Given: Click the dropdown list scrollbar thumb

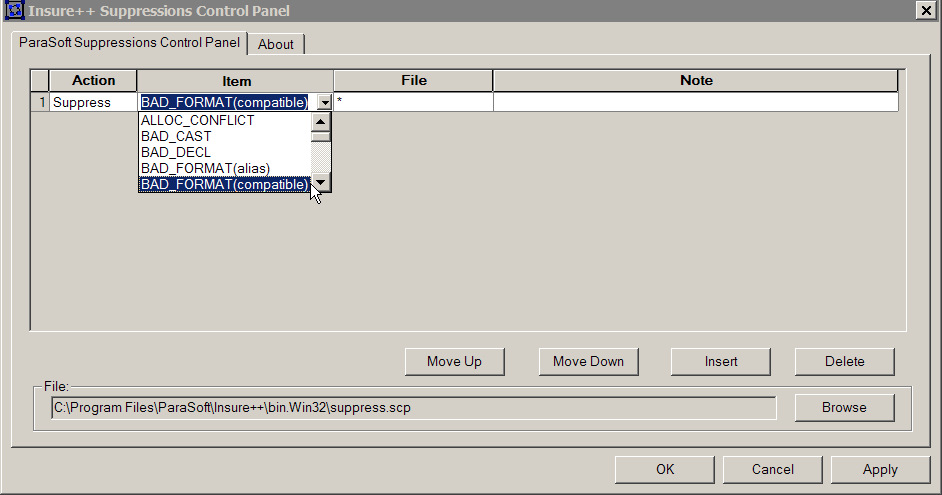Looking at the screenshot, I should coord(321,137).
